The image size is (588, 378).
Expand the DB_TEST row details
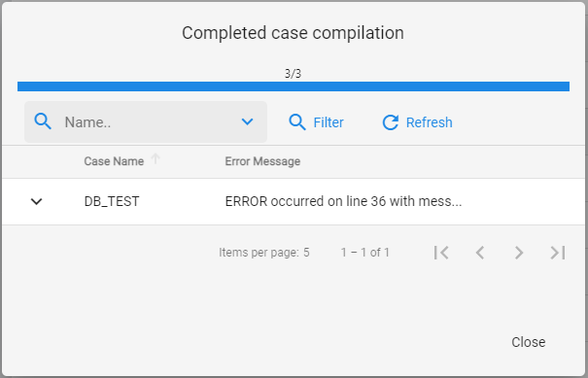[36, 201]
